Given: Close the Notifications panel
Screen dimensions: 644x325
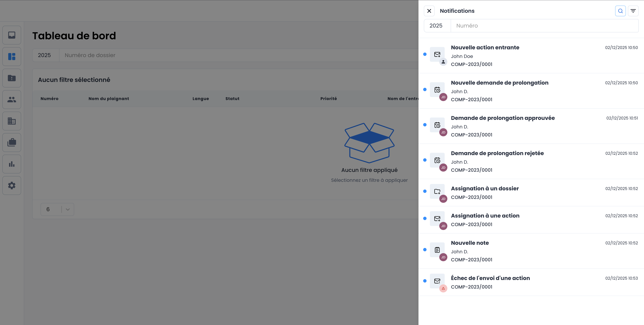Looking at the screenshot, I should point(429,11).
